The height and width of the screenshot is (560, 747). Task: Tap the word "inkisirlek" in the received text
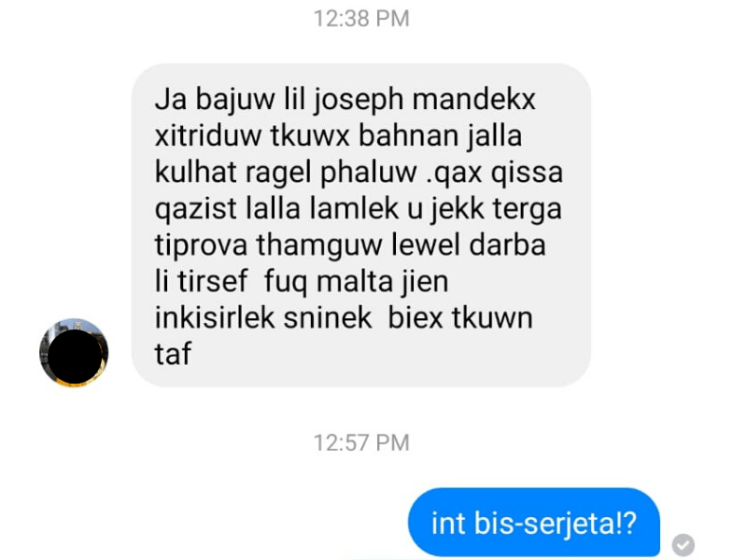(x=216, y=317)
